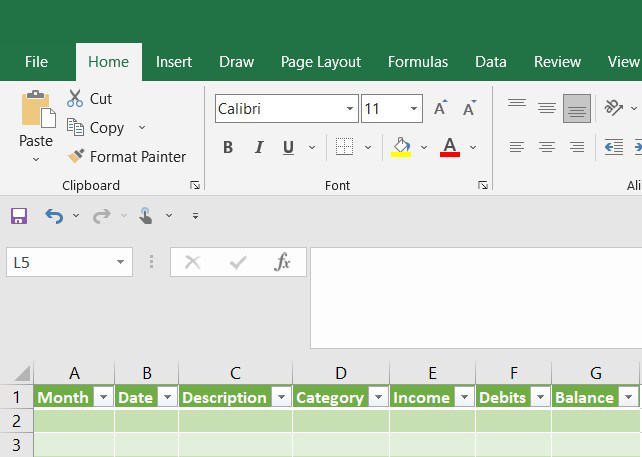Toggle Center horizontal alignment
Screen dimensions: 642x457
click(x=547, y=147)
